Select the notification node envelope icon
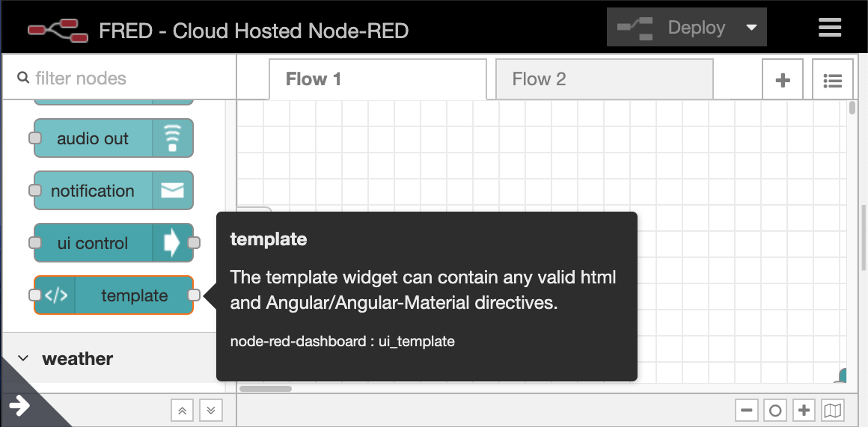Image resolution: width=868 pixels, height=427 pixels. [173, 190]
